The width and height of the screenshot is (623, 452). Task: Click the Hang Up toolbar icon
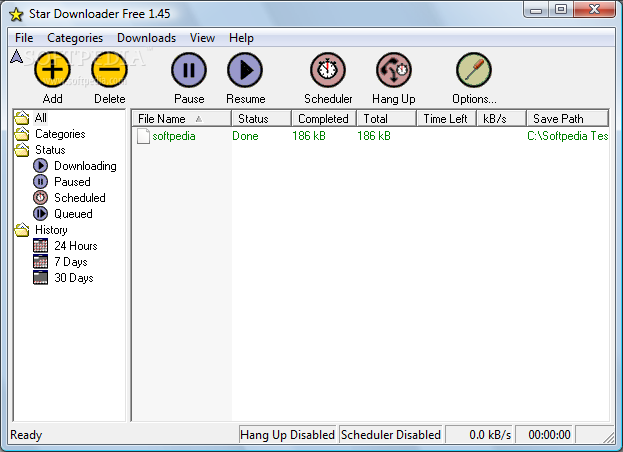[x=394, y=71]
